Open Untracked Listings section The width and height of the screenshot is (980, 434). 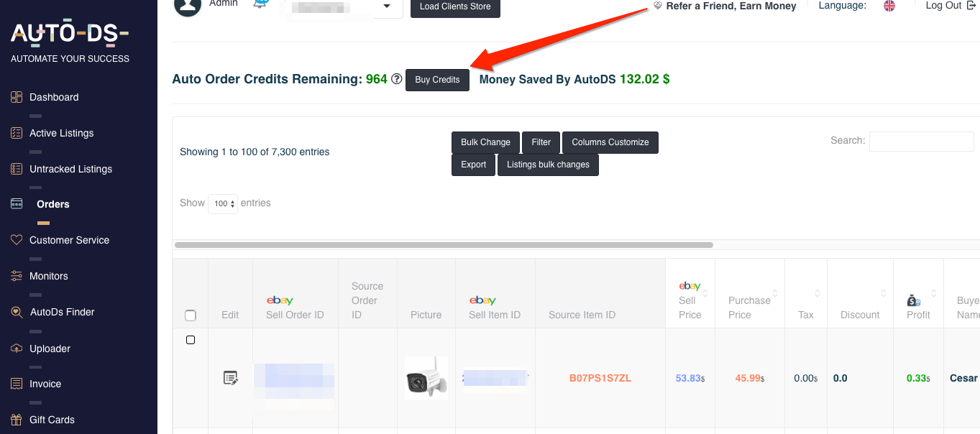[x=70, y=169]
